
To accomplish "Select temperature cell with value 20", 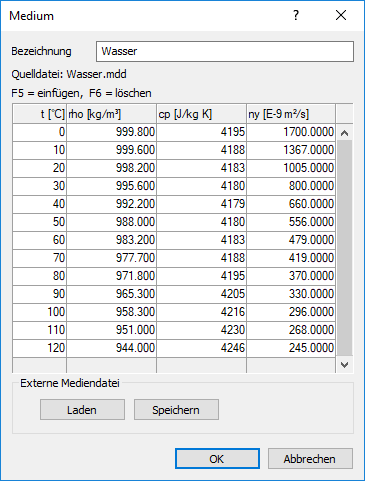I will point(40,168).
